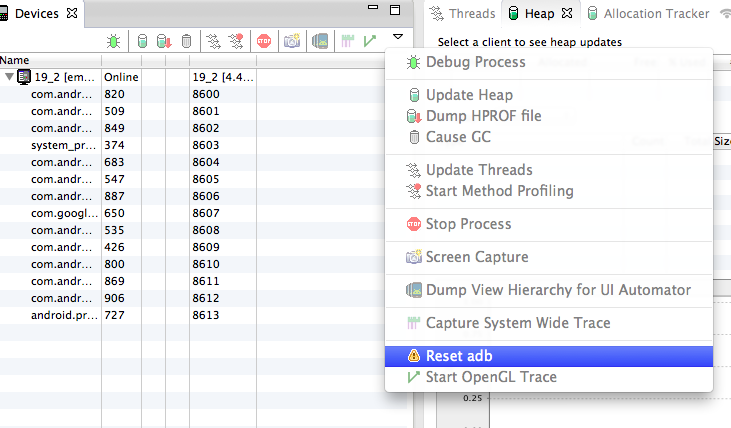Viewport: 731px width, 428px height.
Task: Open the Devices view menu triangle
Action: 398,37
